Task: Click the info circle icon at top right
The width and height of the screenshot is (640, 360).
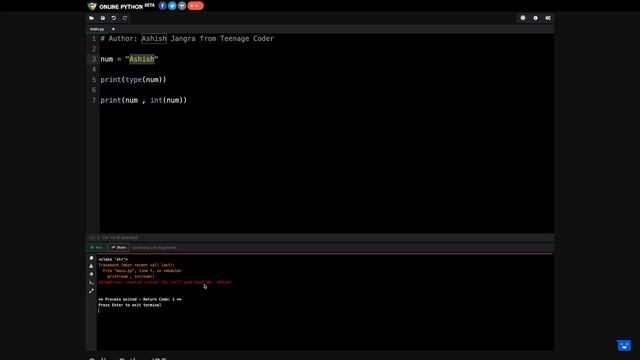Action: click(536, 18)
